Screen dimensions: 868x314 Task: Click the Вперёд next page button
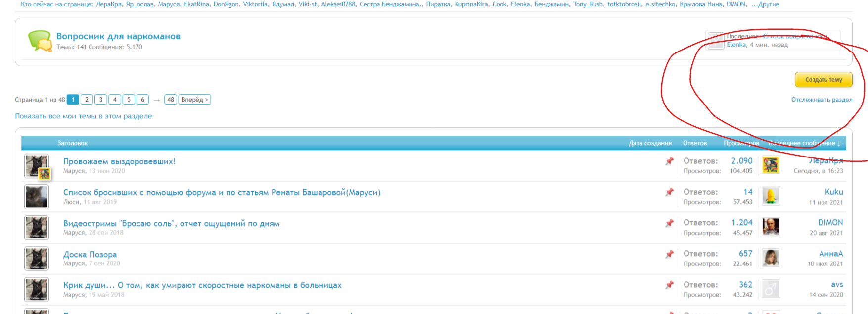tap(194, 100)
